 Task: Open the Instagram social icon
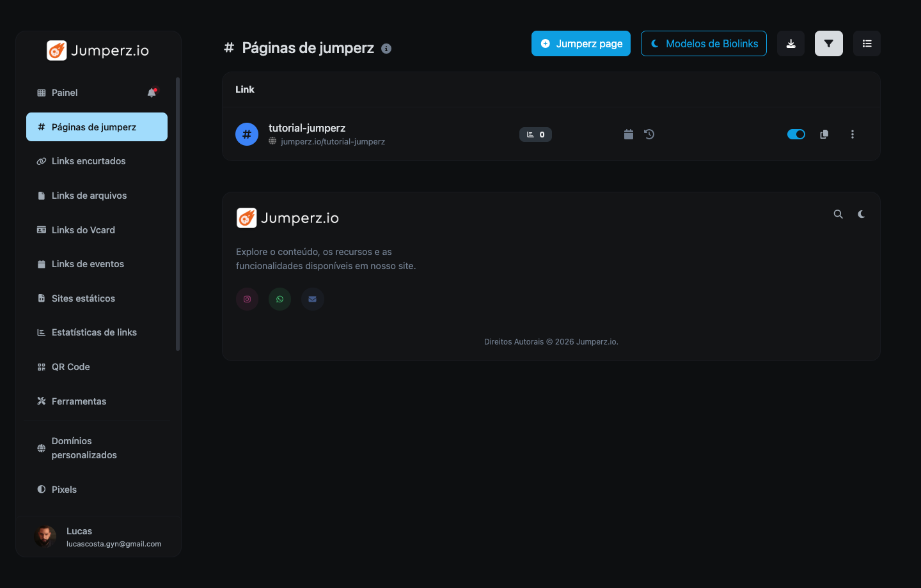pyautogui.click(x=248, y=299)
